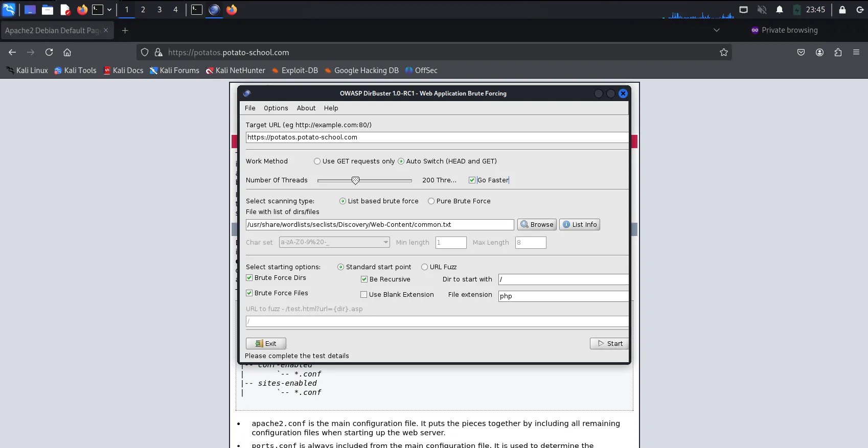The height and width of the screenshot is (448, 868).
Task: Close the Apache2 Debian Default Page tab
Action: (106, 30)
